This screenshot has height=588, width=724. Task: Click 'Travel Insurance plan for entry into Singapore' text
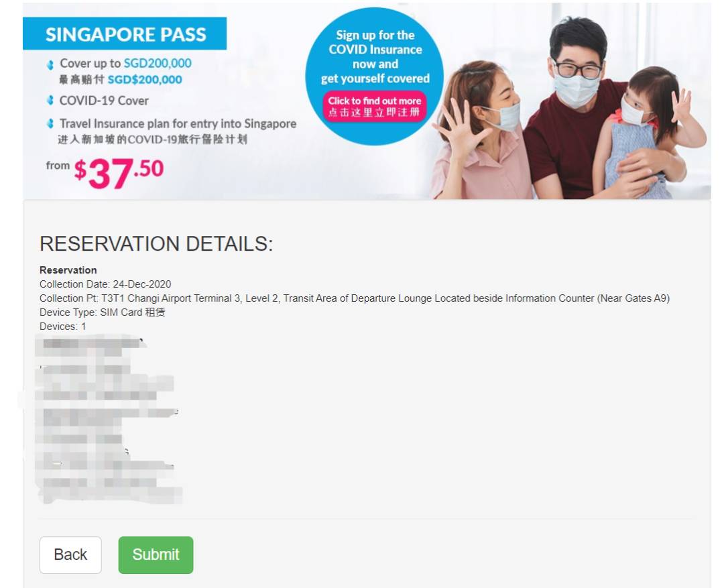(x=178, y=124)
